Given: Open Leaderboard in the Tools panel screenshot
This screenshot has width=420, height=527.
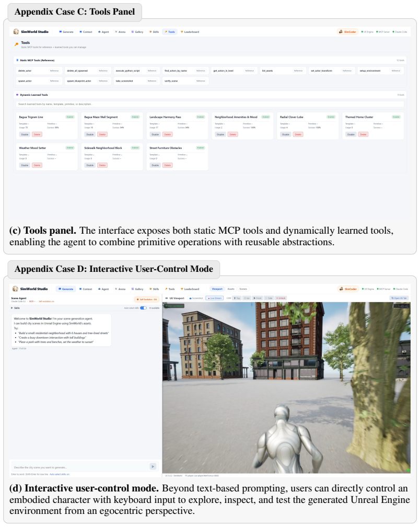Looking at the screenshot, I should 190,32.
